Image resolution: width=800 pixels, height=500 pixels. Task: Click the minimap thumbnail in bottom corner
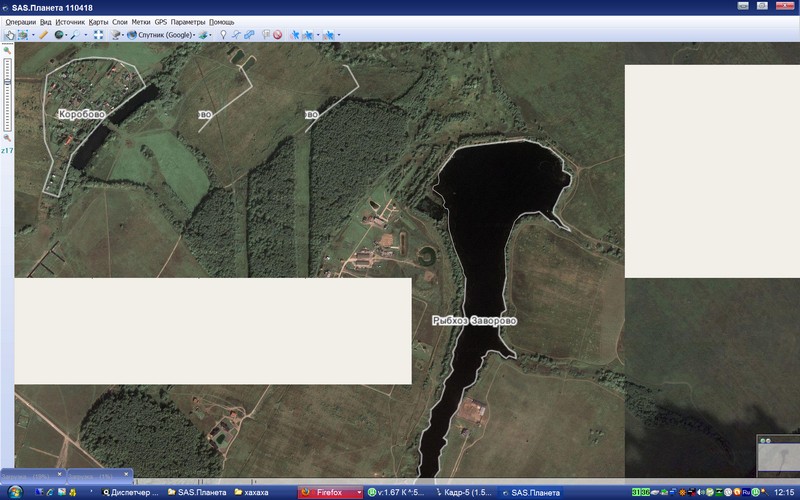point(776,457)
